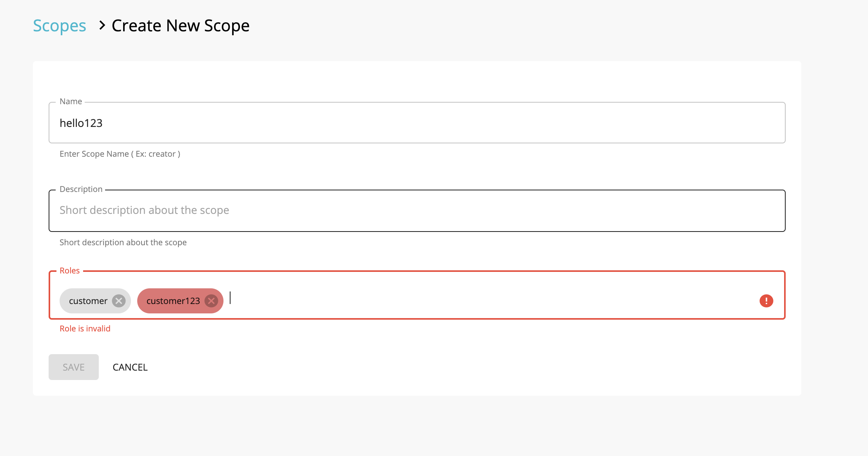
Task: Select the hello123 text in Name
Action: pyautogui.click(x=81, y=123)
